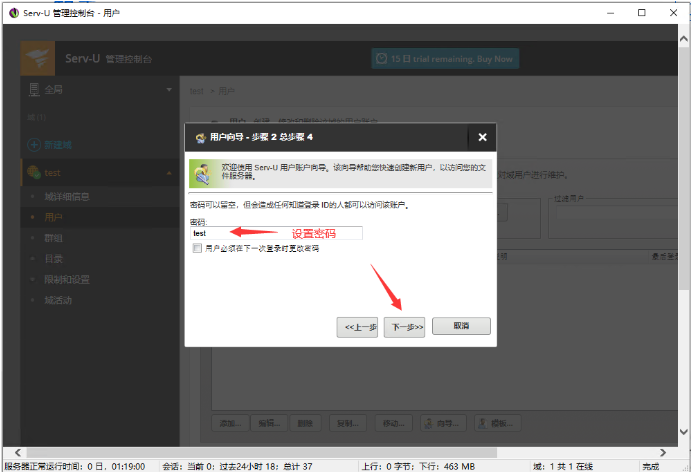Viewport: 699px width, 472px height.
Task: Click the 复制... button in background toolbar
Action: 348,423
